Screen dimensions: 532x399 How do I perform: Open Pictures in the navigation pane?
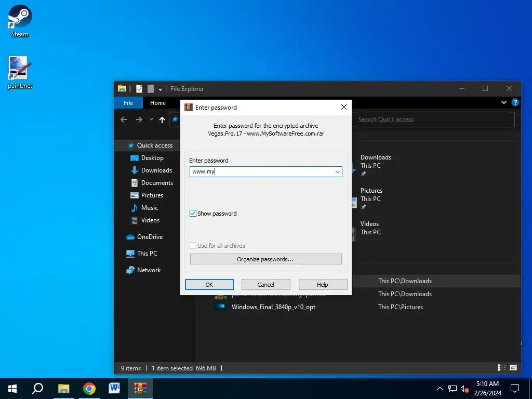152,195
